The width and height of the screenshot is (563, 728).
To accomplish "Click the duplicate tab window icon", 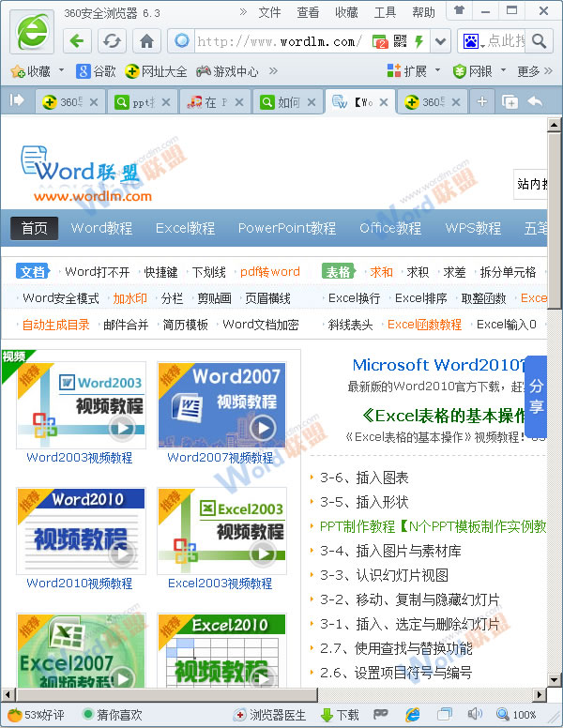I will 510,101.
